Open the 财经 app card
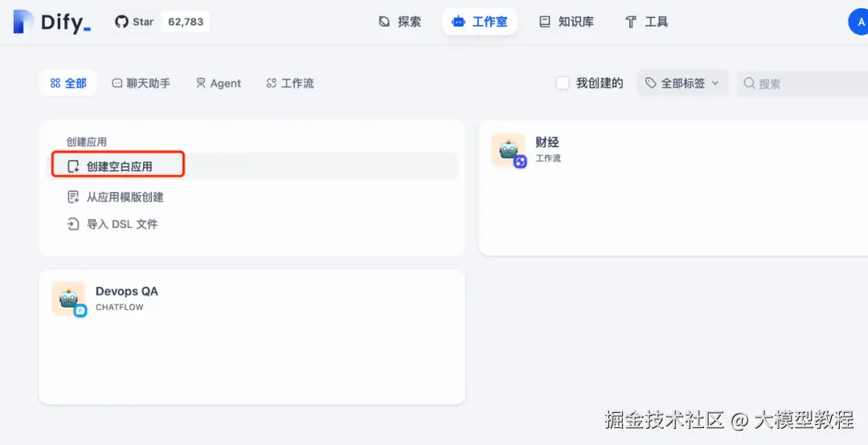This screenshot has height=445, width=868. (x=674, y=188)
